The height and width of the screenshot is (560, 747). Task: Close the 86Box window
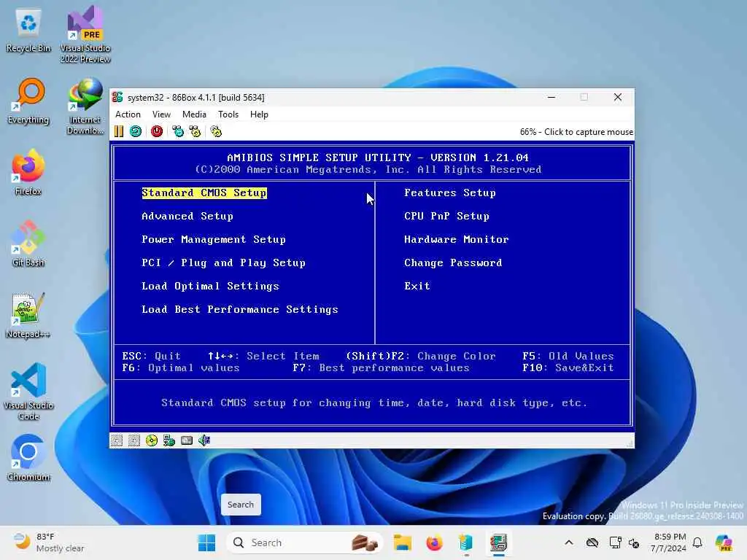click(618, 97)
